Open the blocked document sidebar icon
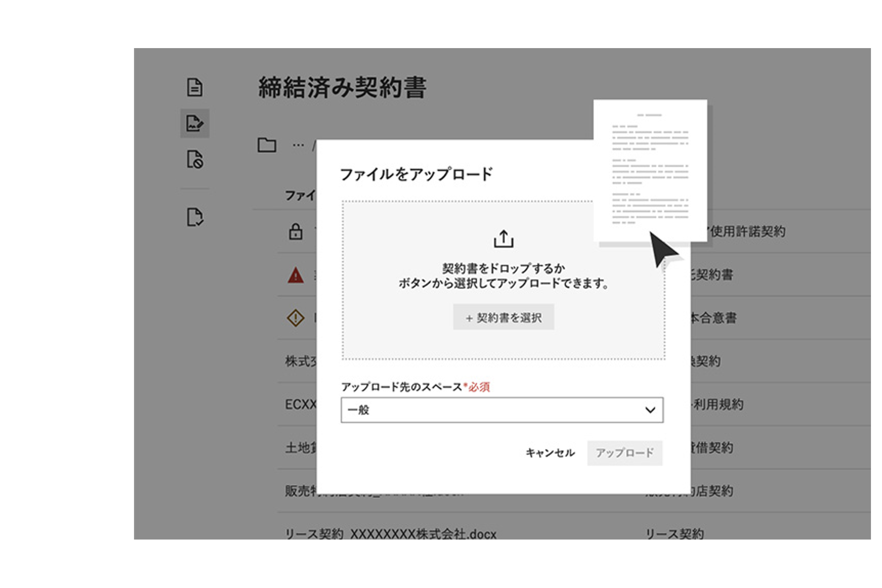 195,159
